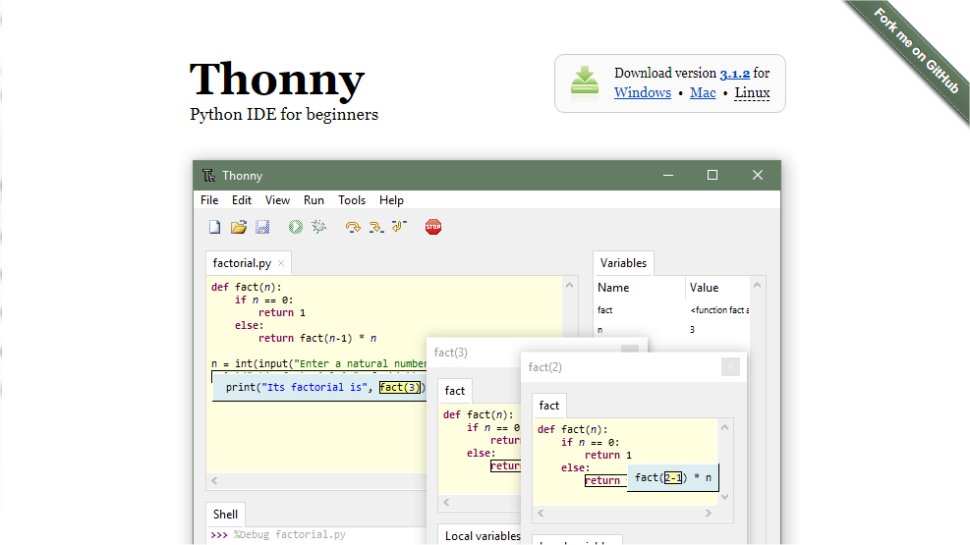The width and height of the screenshot is (970, 545).
Task: Click fact(2) horizontal scroll left arrow
Action: (541, 513)
